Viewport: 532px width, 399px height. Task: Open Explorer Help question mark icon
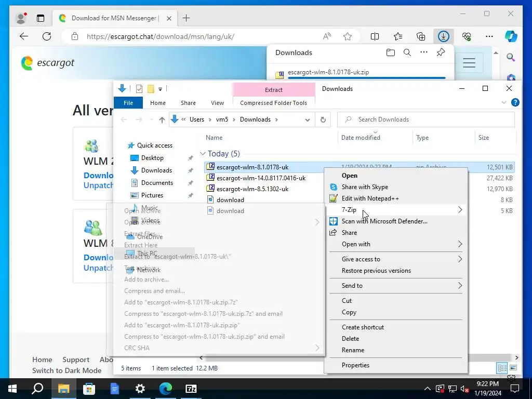[515, 102]
